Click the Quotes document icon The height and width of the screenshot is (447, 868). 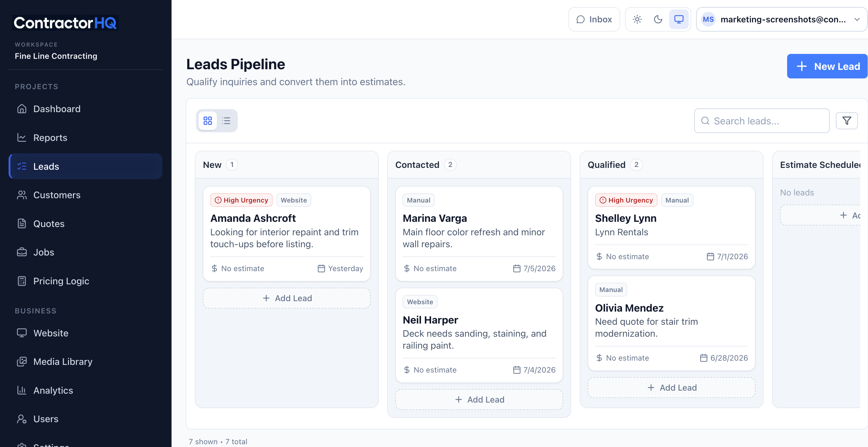22,224
